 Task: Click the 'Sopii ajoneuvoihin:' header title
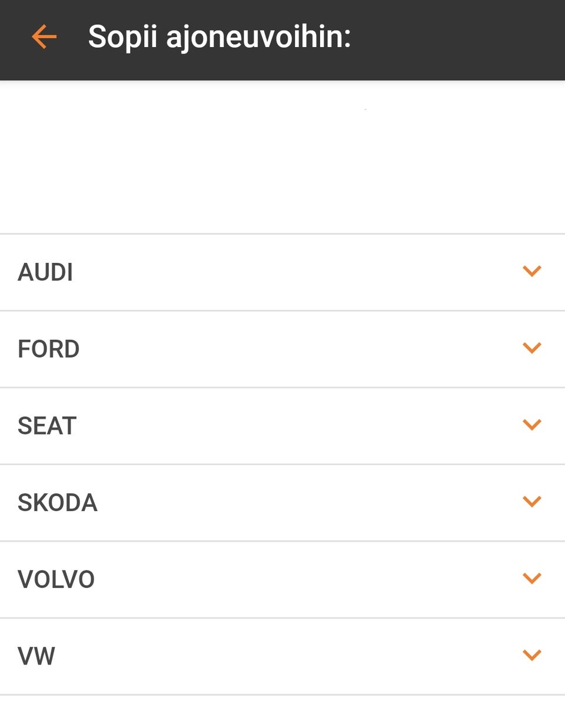coord(219,37)
